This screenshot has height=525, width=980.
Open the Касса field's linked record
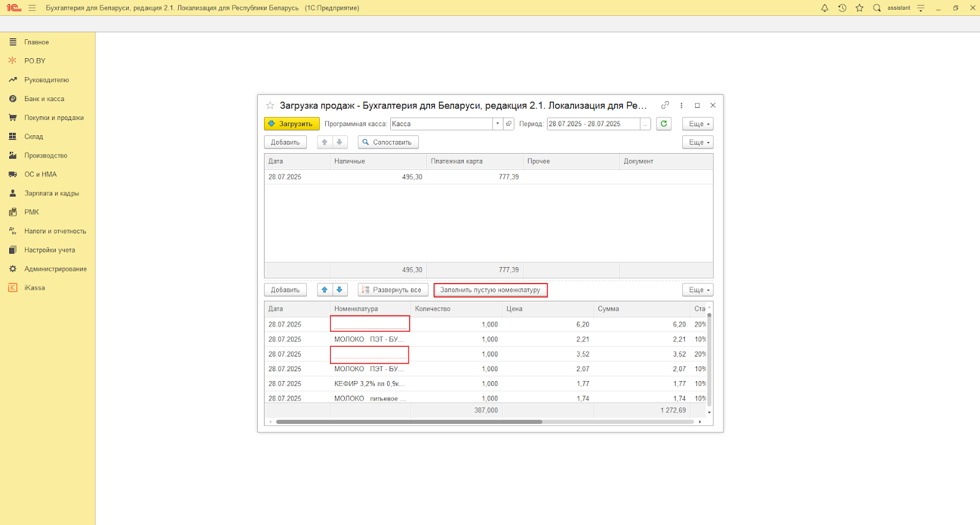pos(509,124)
